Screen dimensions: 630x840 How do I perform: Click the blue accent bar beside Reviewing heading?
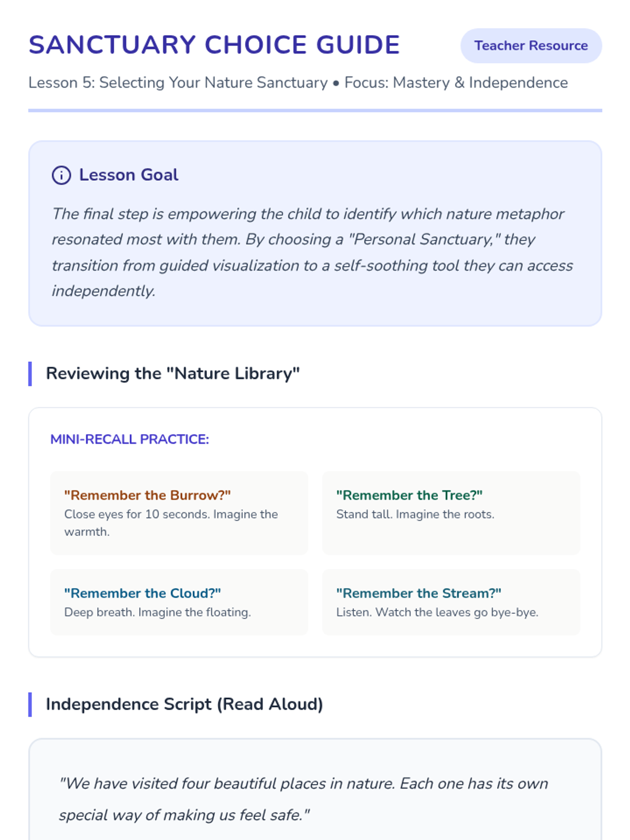(x=30, y=373)
